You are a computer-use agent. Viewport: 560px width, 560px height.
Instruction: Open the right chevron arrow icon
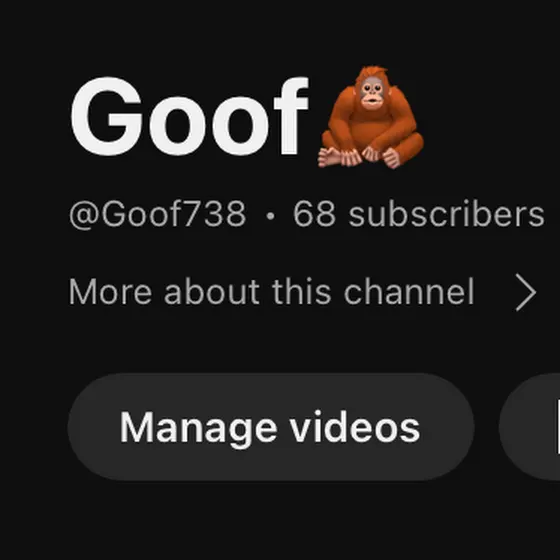526,292
